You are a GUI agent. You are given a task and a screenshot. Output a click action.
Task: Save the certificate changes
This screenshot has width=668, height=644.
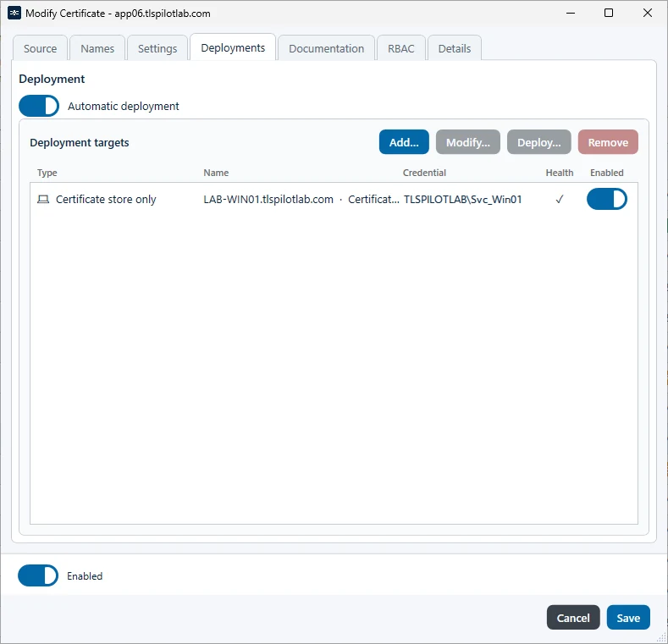pos(628,618)
